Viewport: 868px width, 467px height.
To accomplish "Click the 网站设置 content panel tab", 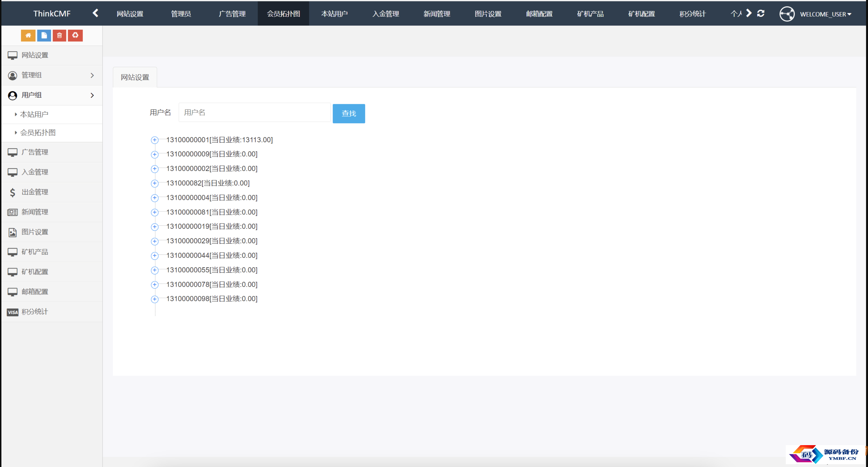I will pos(135,77).
